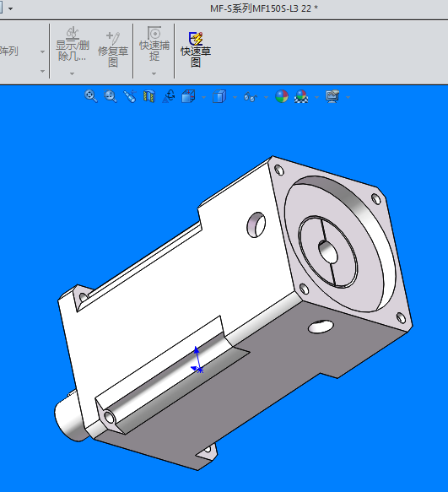
Task: Click the 显示/删除几... relations tool
Action: 73,44
